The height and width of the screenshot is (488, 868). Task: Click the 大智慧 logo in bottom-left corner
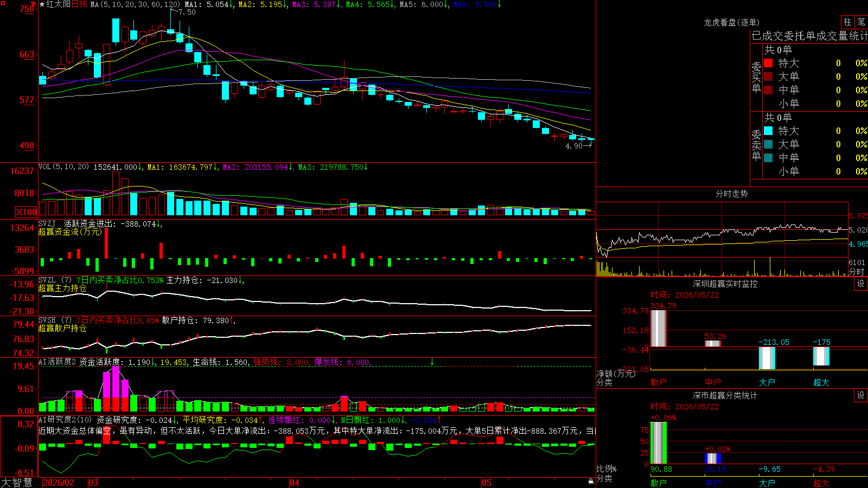[17, 482]
